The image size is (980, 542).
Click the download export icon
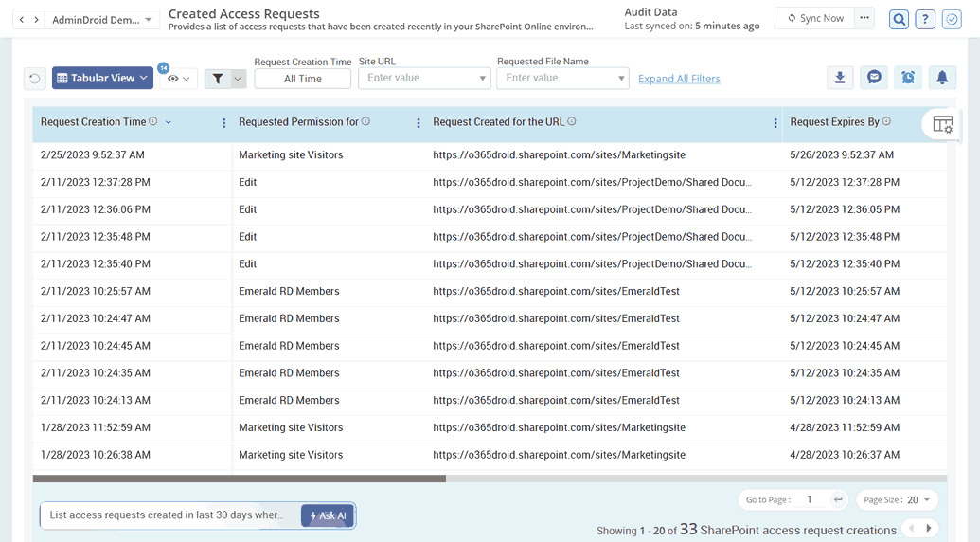(840, 78)
